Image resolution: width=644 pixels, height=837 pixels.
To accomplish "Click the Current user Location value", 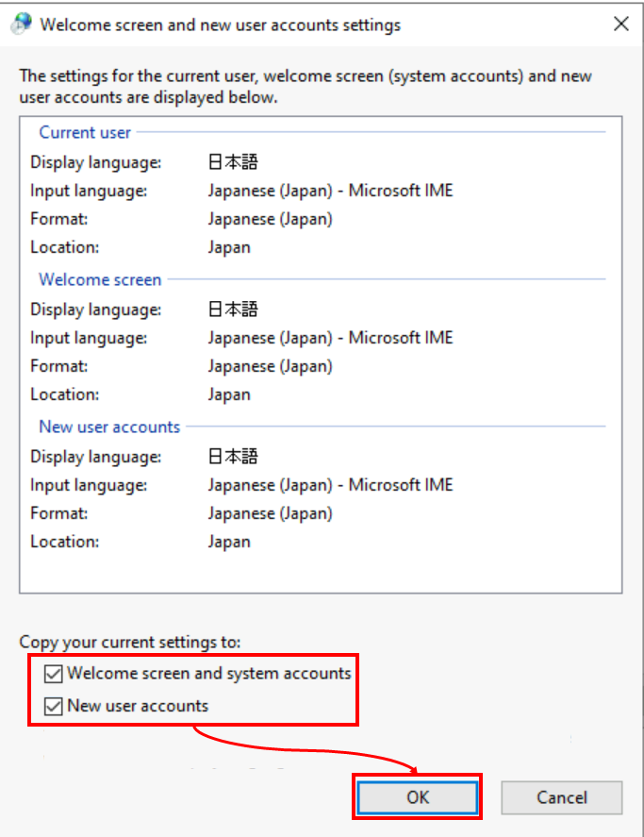I will coord(229,247).
